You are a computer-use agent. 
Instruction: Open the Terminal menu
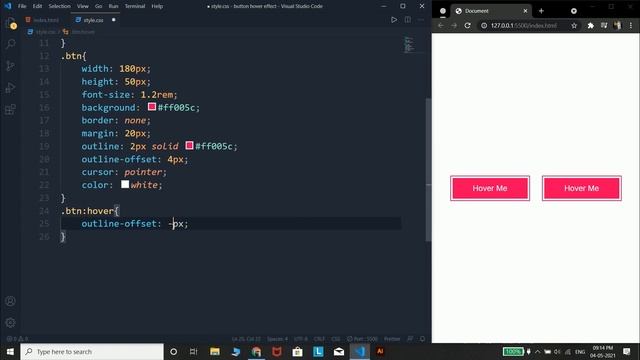tap(135, 6)
